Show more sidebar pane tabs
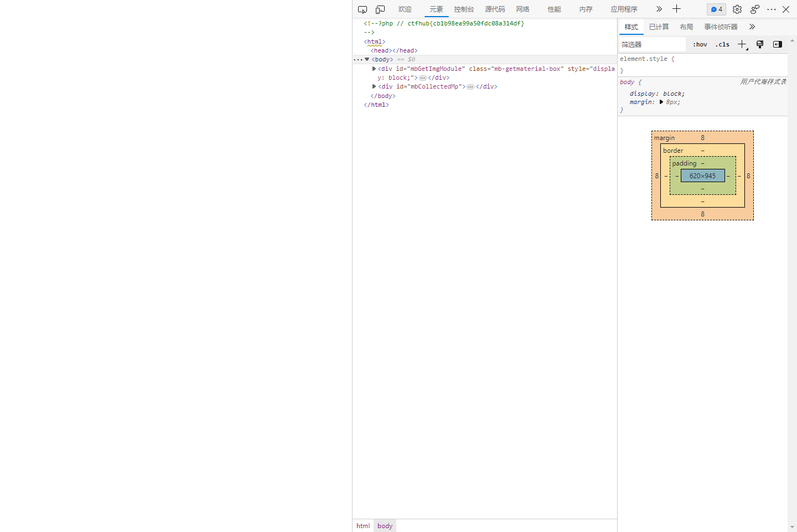 click(x=752, y=27)
